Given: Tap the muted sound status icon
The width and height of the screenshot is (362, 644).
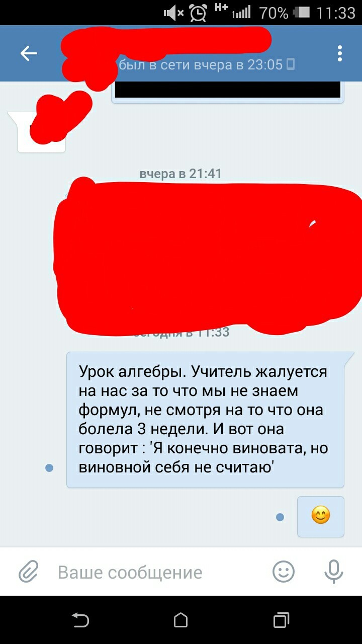Looking at the screenshot, I should (x=173, y=13).
